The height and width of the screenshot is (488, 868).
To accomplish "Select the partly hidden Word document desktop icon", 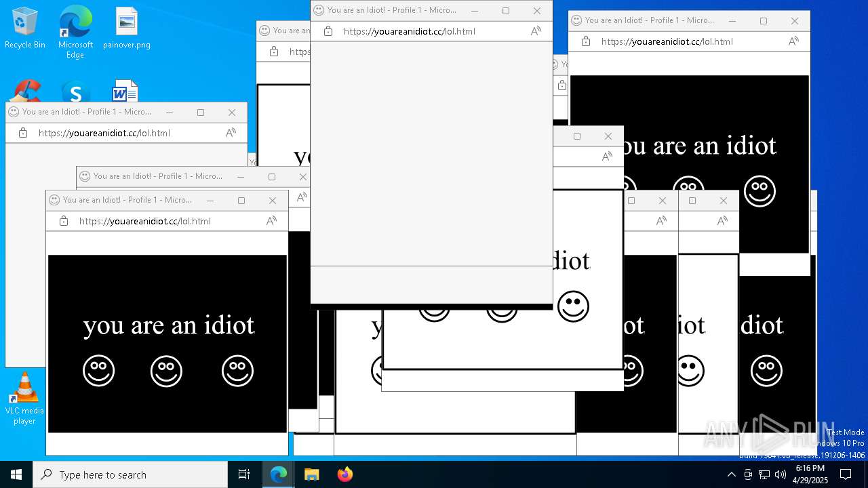I will [x=125, y=91].
